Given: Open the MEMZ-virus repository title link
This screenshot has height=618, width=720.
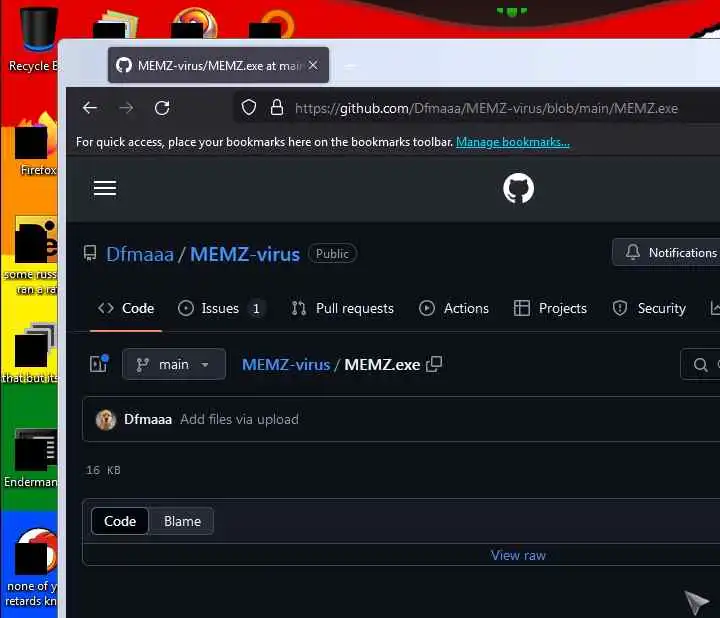Looking at the screenshot, I should click(245, 254).
